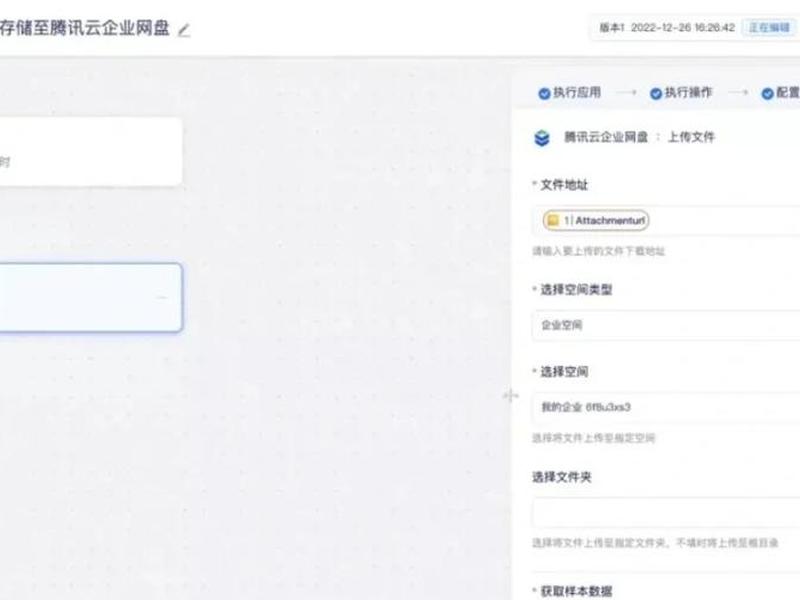
Task: Open the 选择空间类型 dropdown showing 企业空间
Action: 666,325
